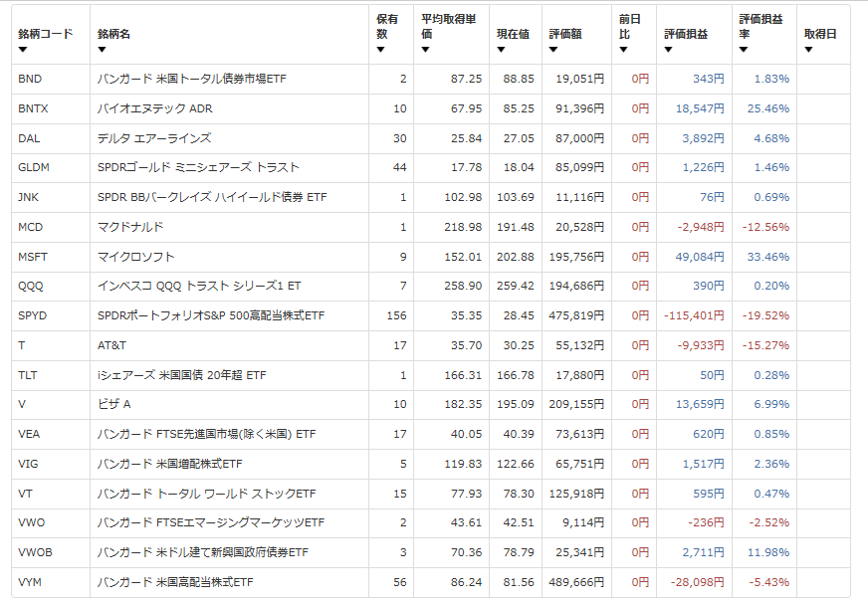Sort by 現在値 column arrow
The image size is (868, 607).
pyautogui.click(x=501, y=50)
